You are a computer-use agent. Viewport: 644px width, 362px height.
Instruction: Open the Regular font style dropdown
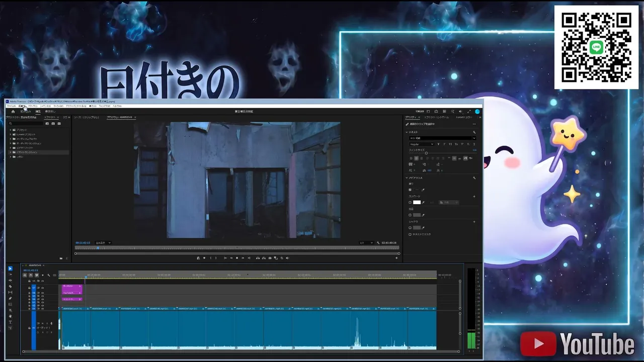[421, 144]
